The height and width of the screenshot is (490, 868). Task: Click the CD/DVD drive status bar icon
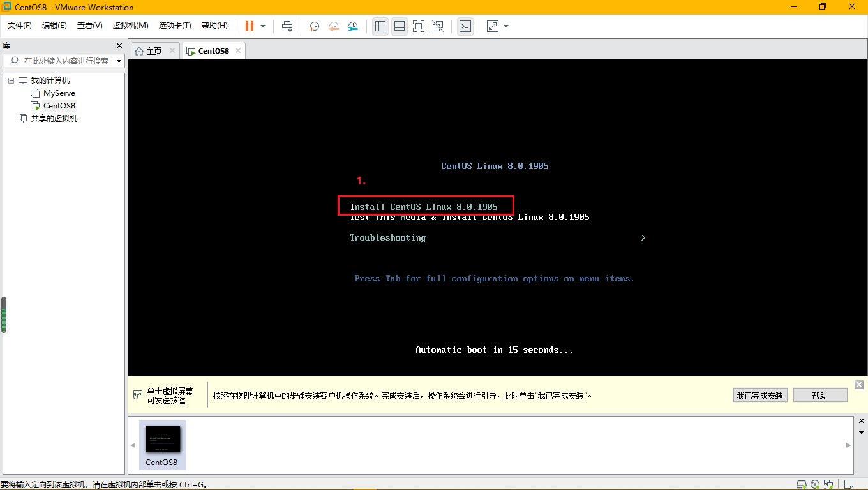(x=815, y=484)
